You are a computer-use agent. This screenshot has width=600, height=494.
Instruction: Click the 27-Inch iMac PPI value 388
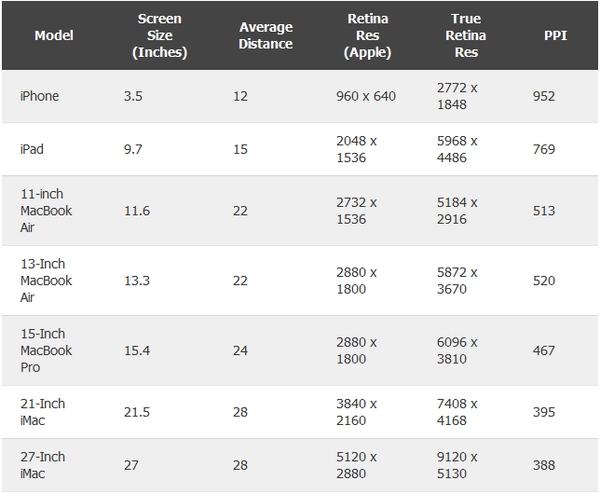tap(545, 464)
